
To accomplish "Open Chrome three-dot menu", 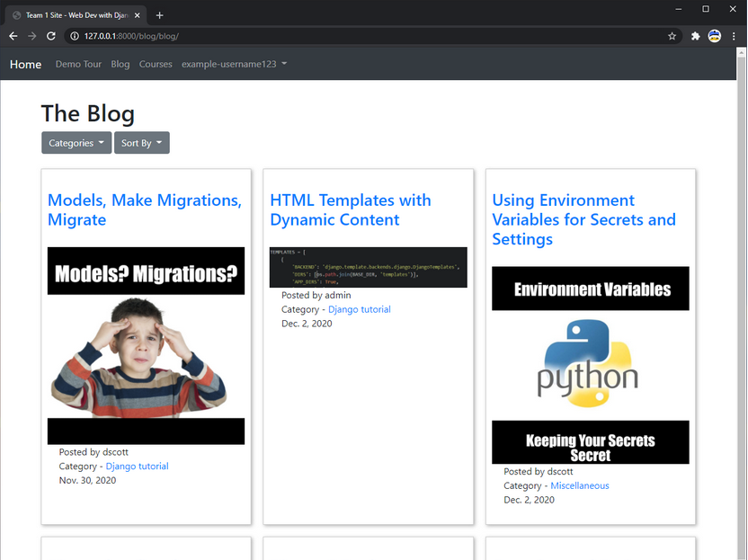I will (735, 36).
